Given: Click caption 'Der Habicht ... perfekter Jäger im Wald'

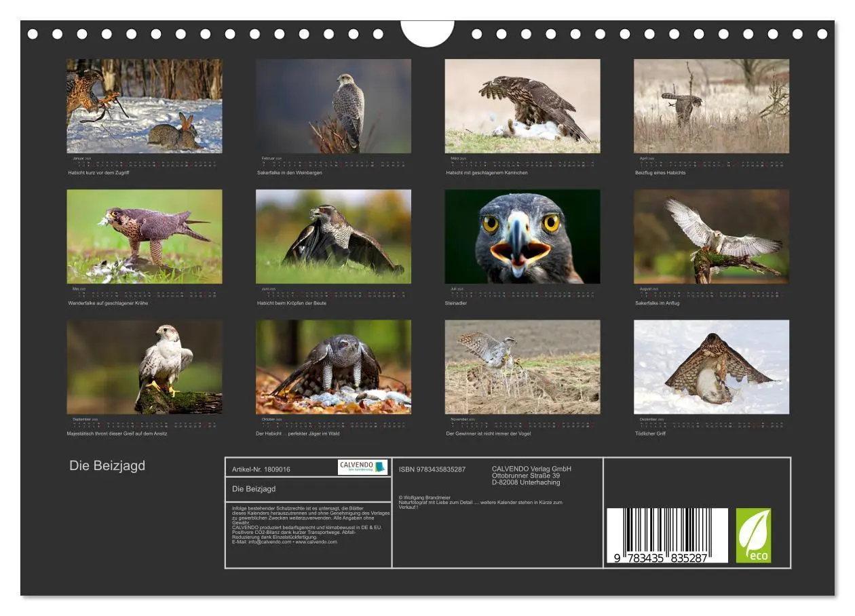Looking at the screenshot, I should (x=297, y=434).
